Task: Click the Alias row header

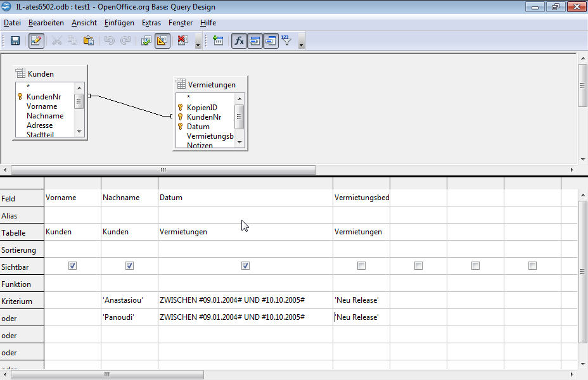Action: 22,215
